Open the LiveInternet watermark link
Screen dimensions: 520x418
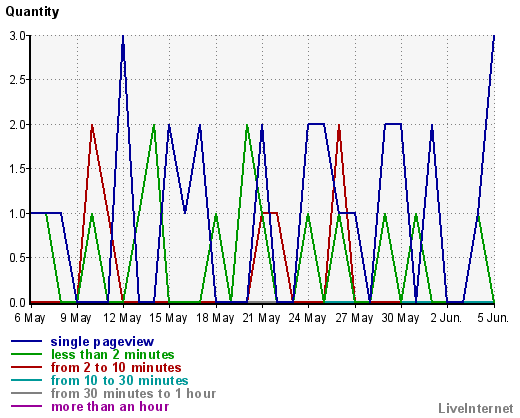click(476, 408)
